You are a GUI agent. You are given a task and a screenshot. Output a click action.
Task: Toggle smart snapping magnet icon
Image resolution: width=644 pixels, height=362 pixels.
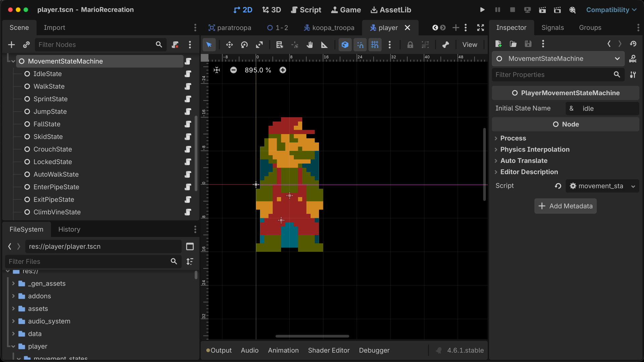(x=360, y=45)
